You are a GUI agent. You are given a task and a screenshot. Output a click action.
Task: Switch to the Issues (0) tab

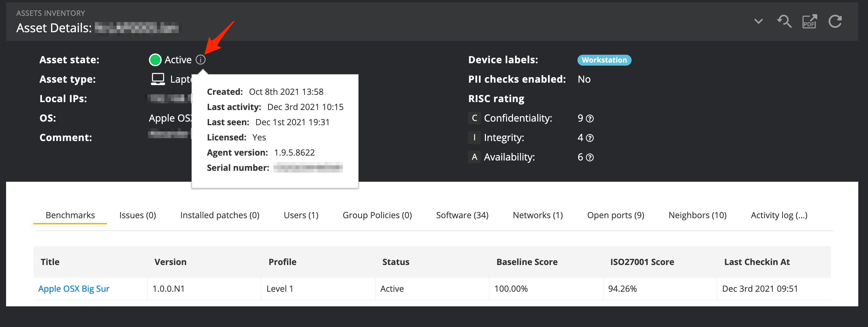coord(137,215)
